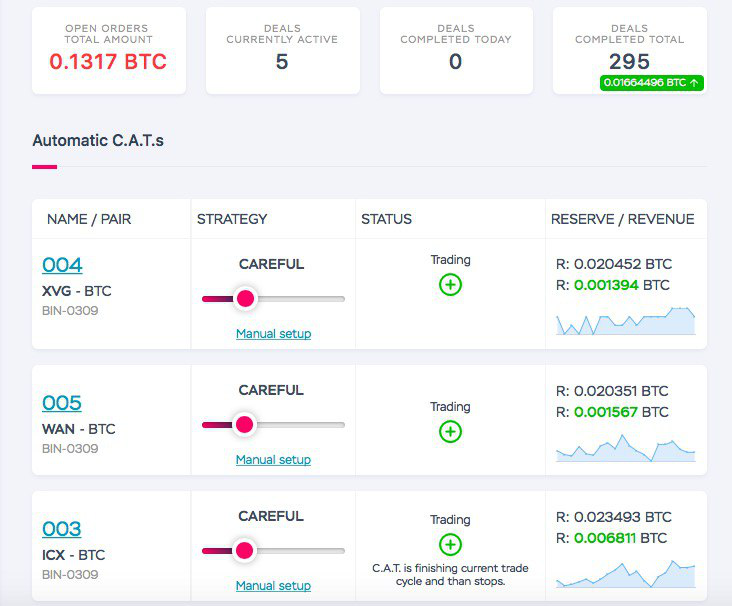Open C.A.T. 004 link
Image resolution: width=732 pixels, height=606 pixels.
pyautogui.click(x=62, y=265)
